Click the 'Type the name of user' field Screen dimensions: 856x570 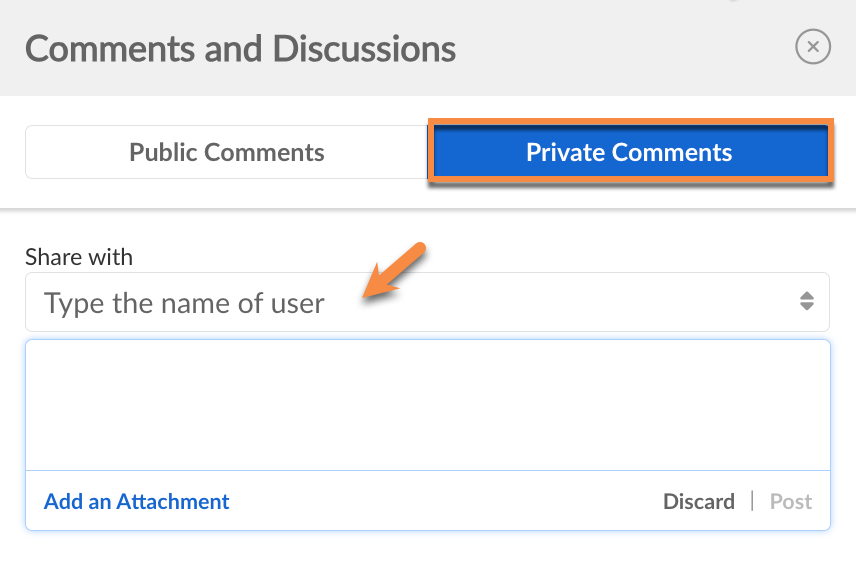(184, 303)
